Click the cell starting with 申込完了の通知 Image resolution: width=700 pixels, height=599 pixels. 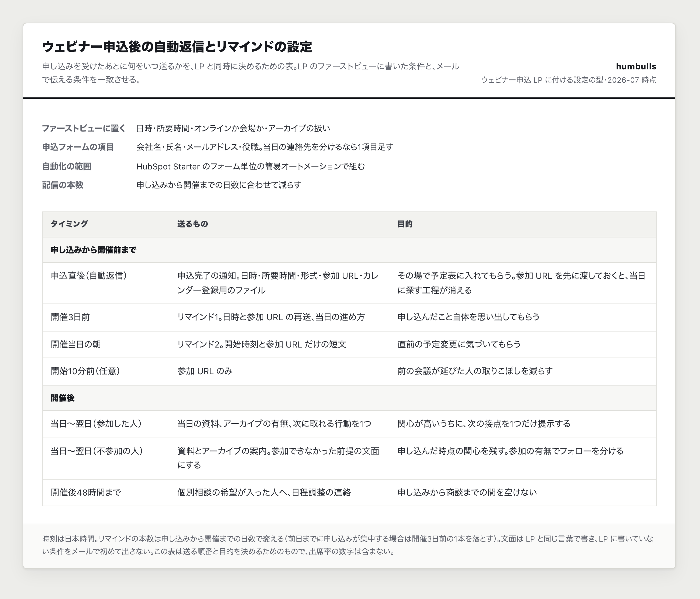[279, 283]
